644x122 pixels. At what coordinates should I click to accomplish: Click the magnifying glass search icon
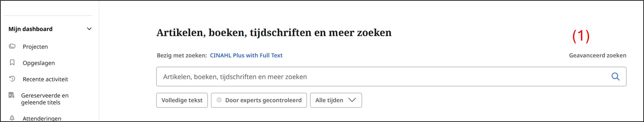[615, 77]
